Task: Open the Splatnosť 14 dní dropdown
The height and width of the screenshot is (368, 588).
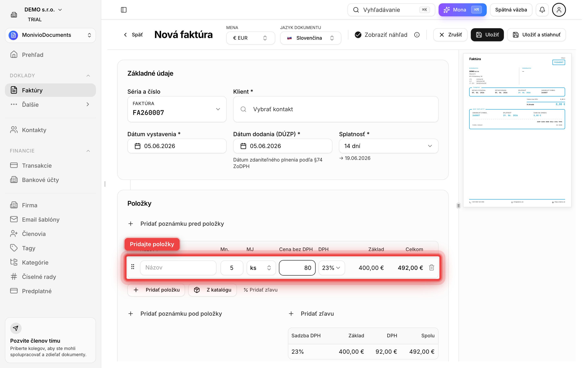Action: click(389, 146)
